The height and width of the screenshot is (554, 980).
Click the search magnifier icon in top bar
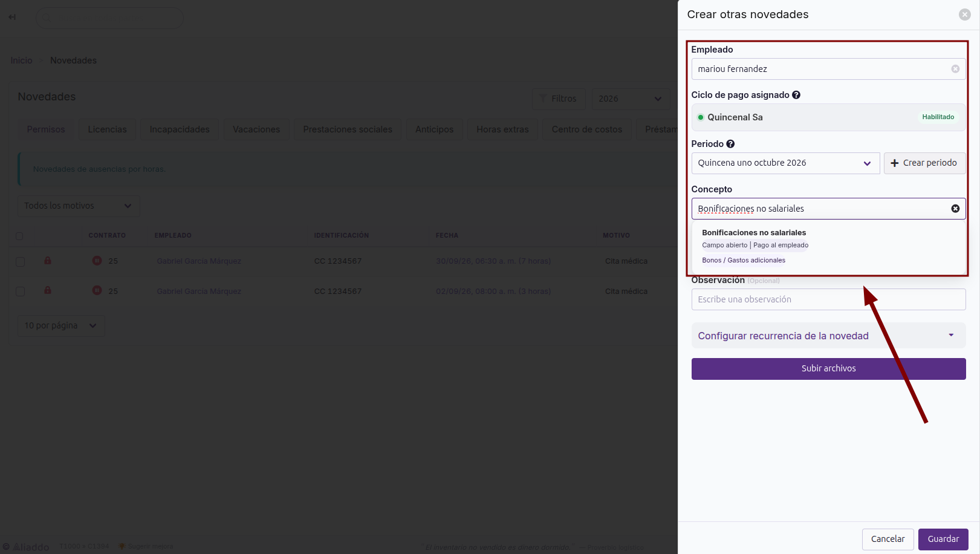click(47, 18)
